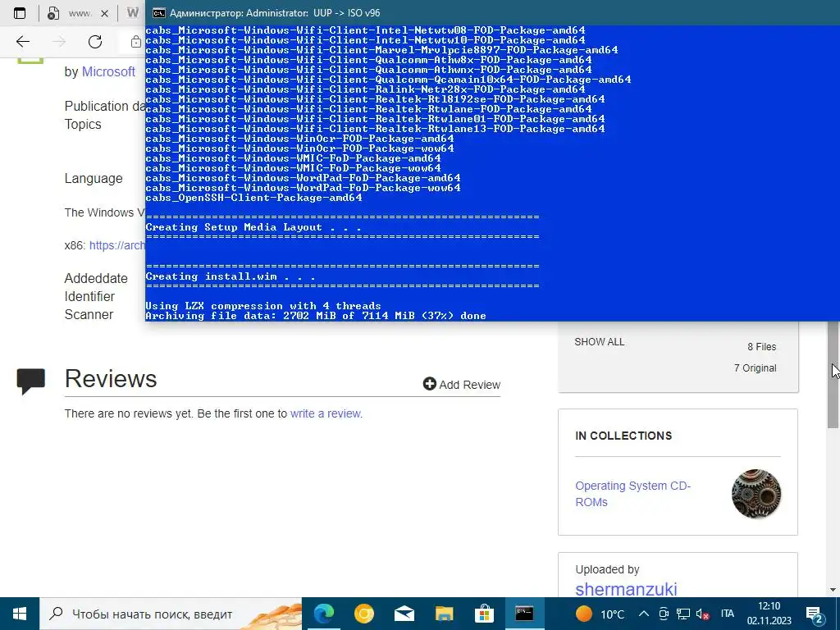Open the weather widget showing 10°C
840x630 pixels.
point(600,614)
